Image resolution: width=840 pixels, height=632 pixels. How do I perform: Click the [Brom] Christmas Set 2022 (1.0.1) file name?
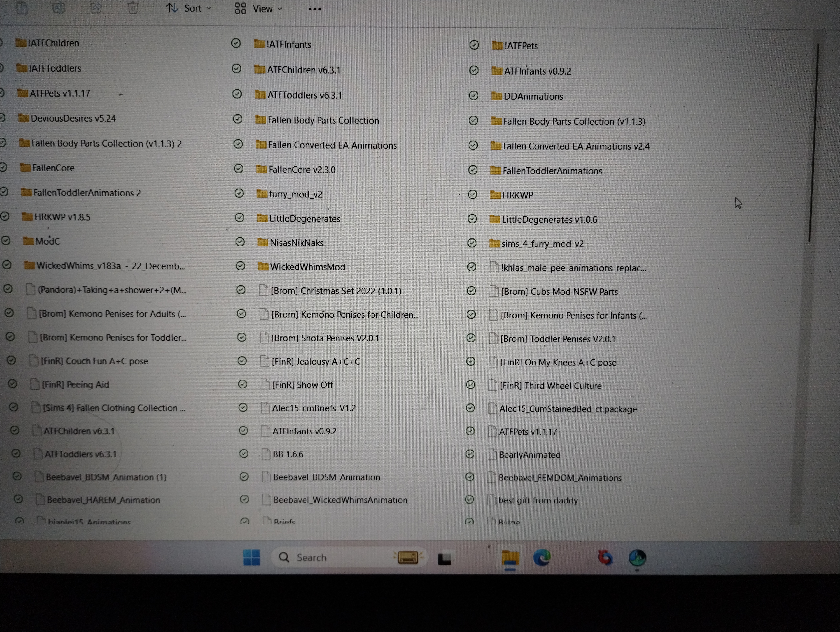pos(336,291)
